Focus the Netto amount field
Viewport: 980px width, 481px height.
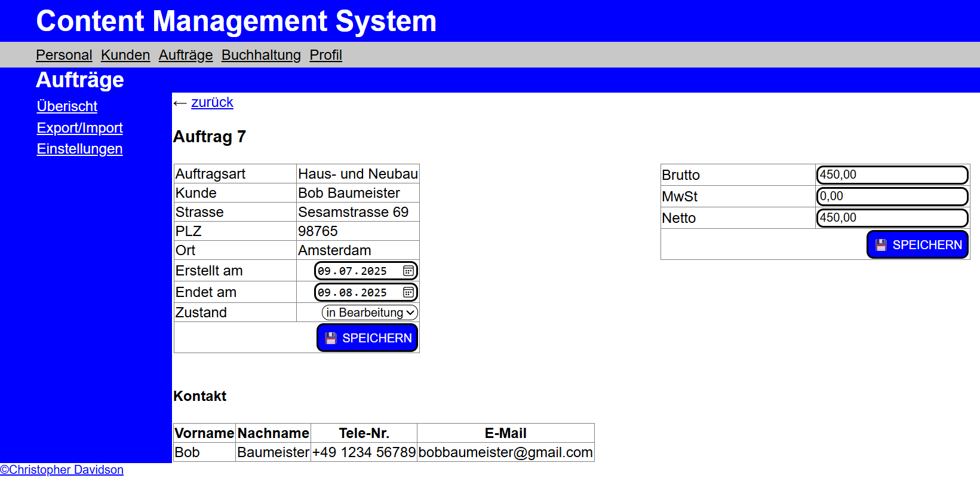pyautogui.click(x=892, y=218)
